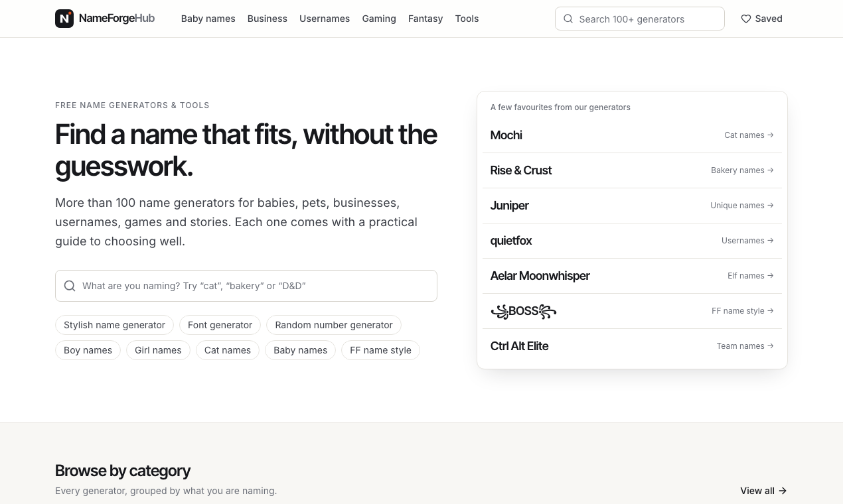Open the Saved names link
The height and width of the screenshot is (504, 843).
click(761, 19)
